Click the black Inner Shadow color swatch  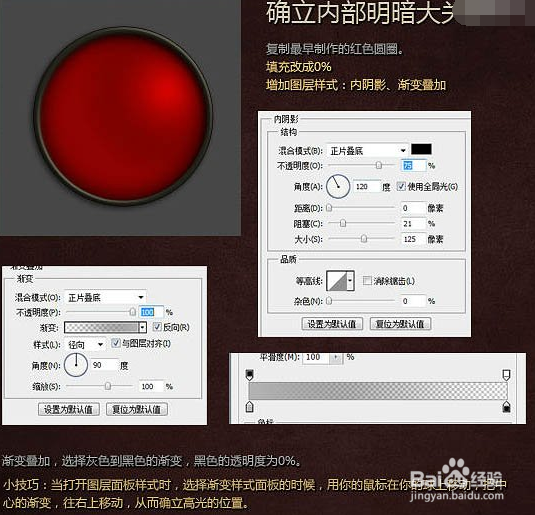(x=421, y=149)
